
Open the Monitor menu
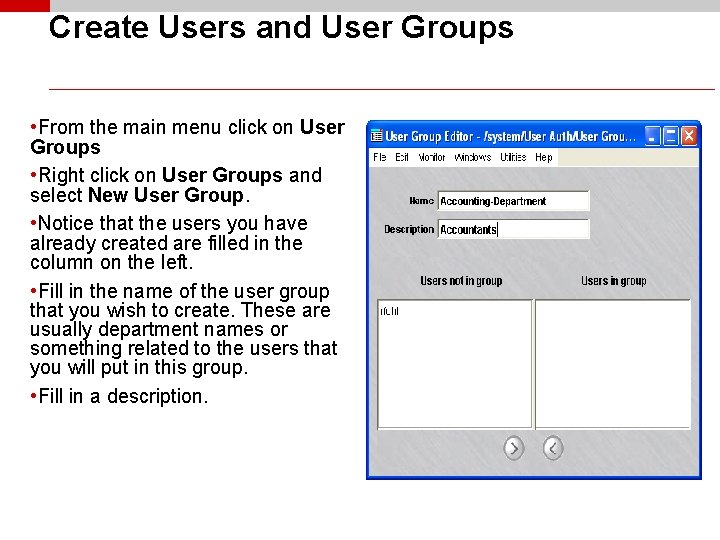point(432,158)
